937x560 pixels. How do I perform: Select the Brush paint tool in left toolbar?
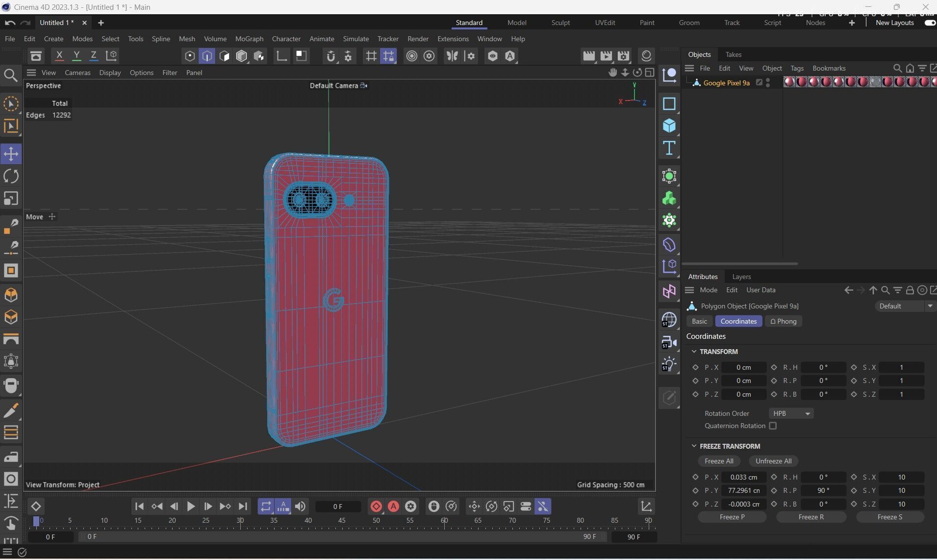(11, 410)
